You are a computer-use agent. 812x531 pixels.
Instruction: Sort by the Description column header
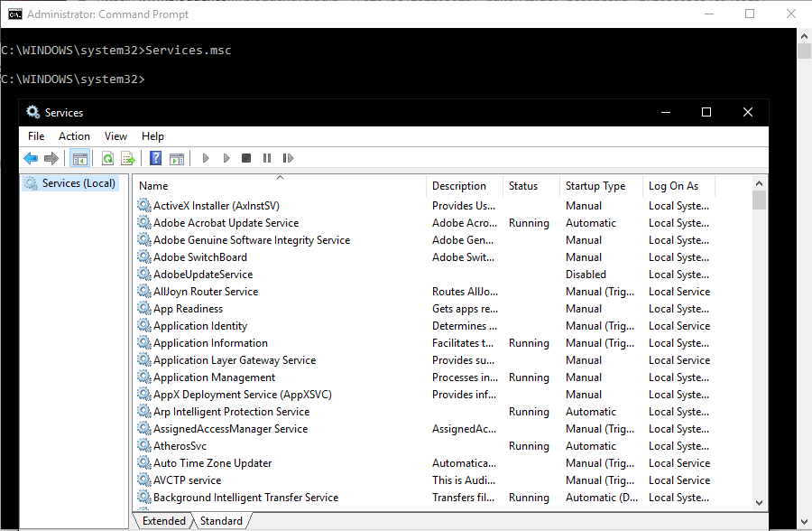coord(465,186)
